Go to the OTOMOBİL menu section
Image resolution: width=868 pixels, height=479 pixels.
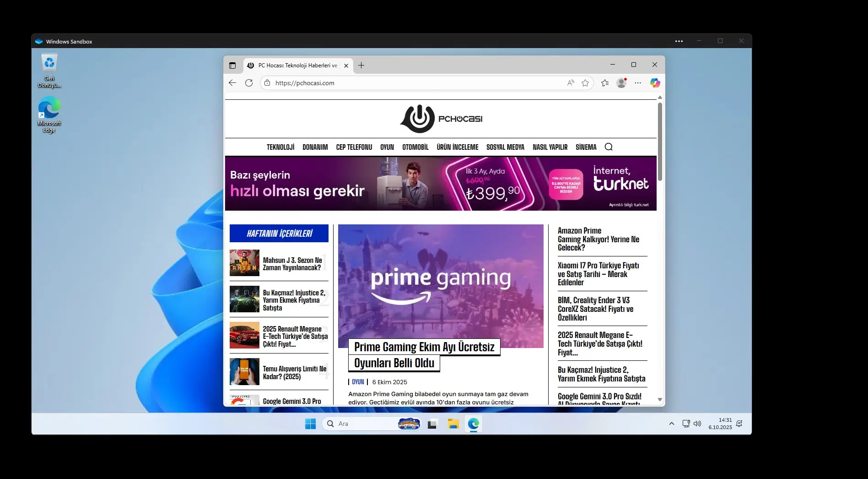coord(415,147)
